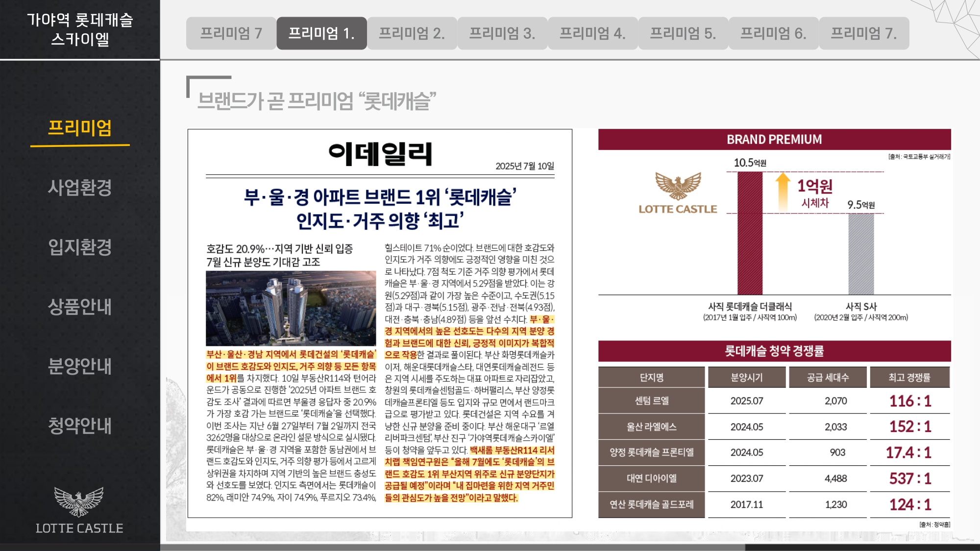The width and height of the screenshot is (980, 551).
Task: Click the yellow upward arrow in chart
Action: point(783,192)
